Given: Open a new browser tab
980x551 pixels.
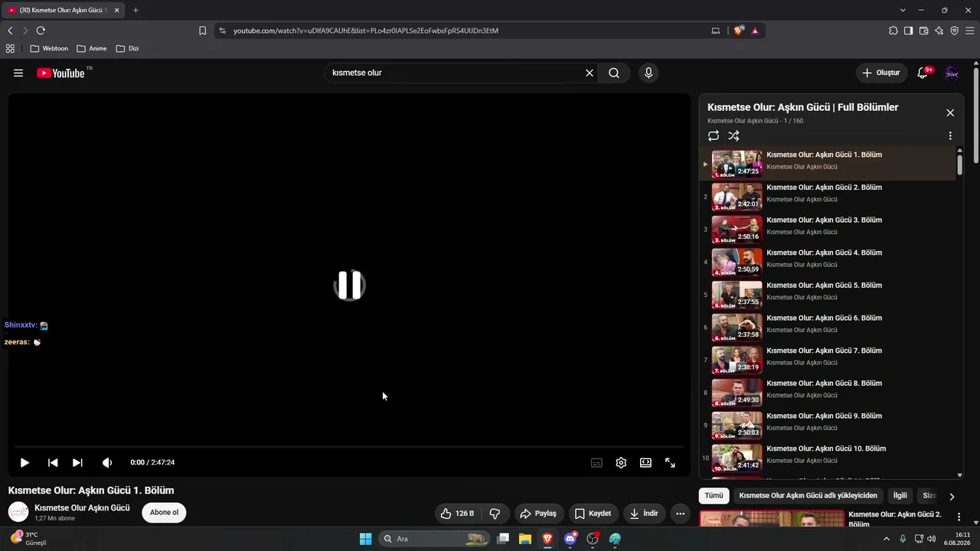Looking at the screenshot, I should tap(136, 10).
